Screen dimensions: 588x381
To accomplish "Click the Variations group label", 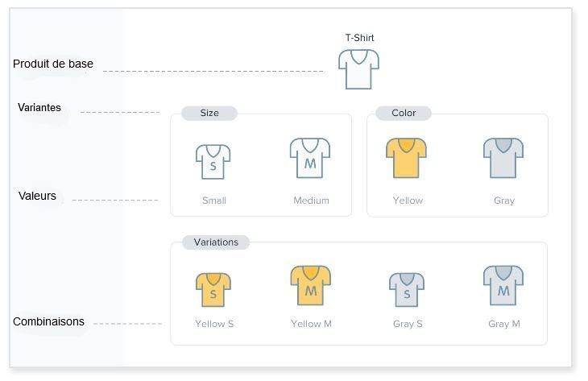I will 216,242.
